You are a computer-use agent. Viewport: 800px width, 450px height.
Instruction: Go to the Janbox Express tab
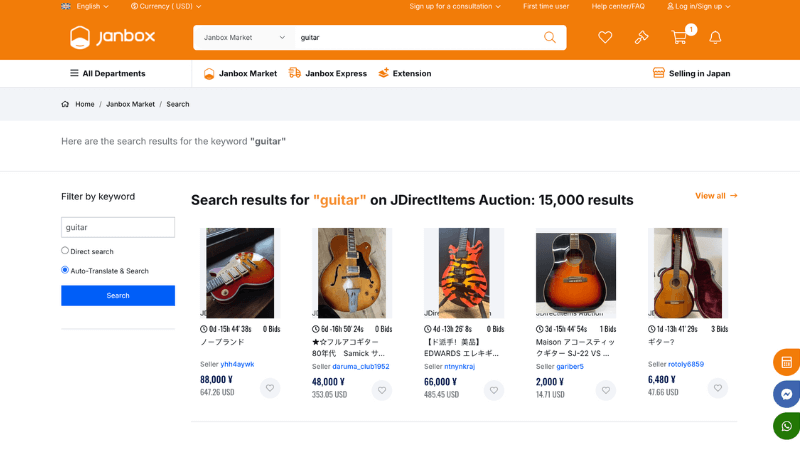tap(328, 73)
